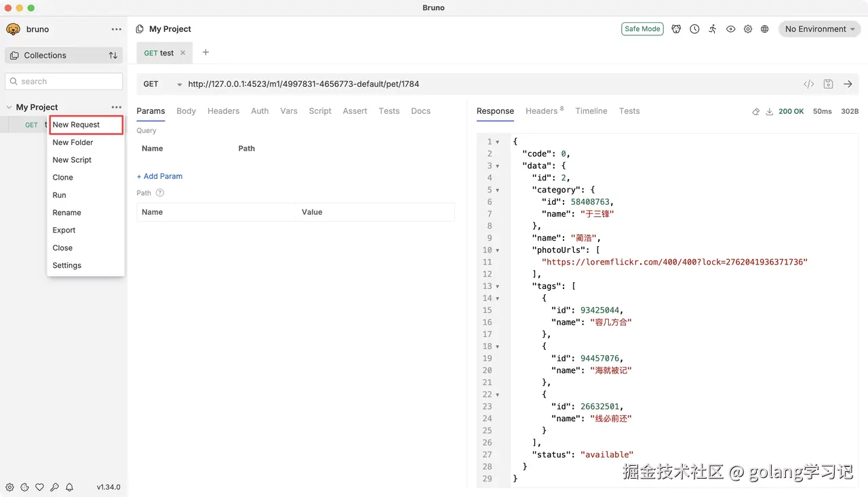Click the eye icon in top toolbar
The height and width of the screenshot is (497, 868).
730,29
